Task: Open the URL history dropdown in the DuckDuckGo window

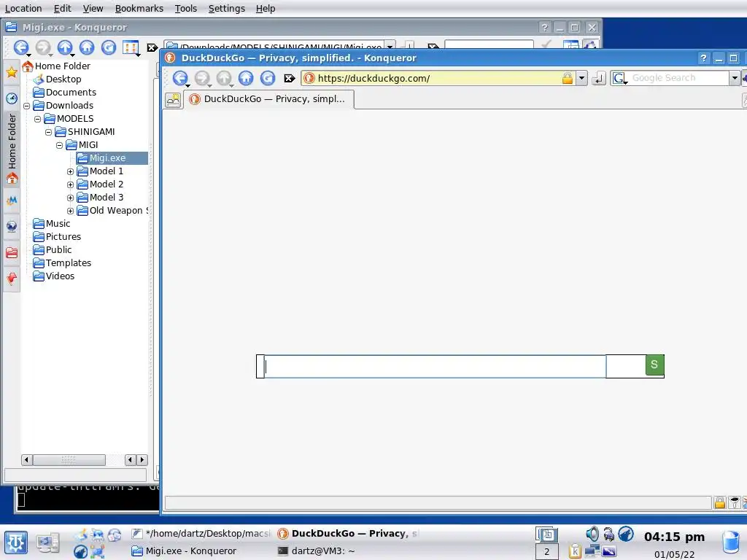Action: [581, 78]
